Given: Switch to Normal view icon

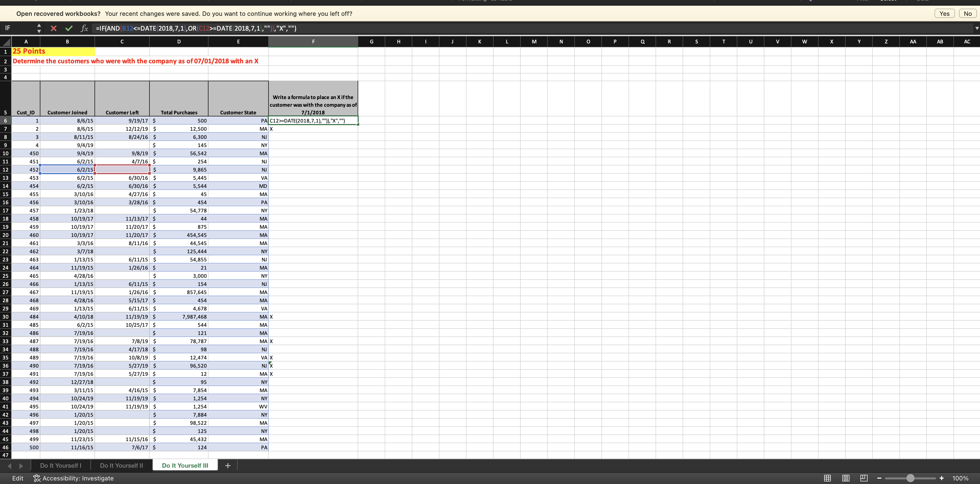Looking at the screenshot, I should [x=827, y=478].
